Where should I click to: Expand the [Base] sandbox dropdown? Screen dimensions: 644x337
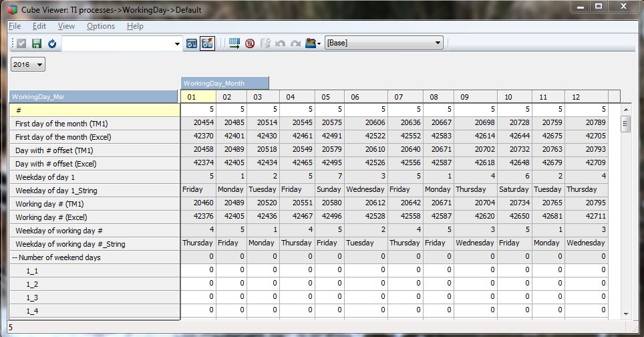pyautogui.click(x=438, y=43)
